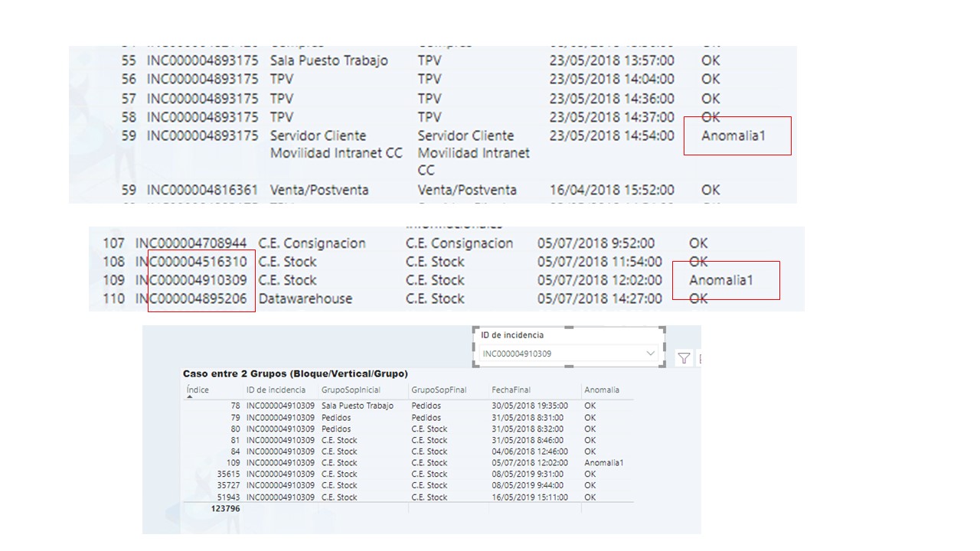Sort by the Anomalia column header
Viewport: 980px width, 551px height.
(602, 390)
